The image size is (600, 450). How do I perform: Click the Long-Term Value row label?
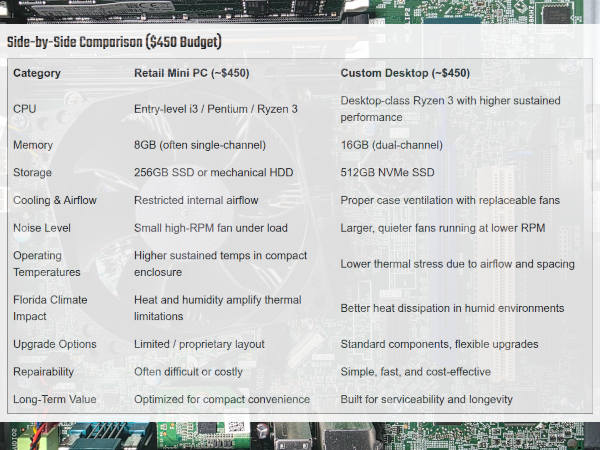[x=53, y=399]
